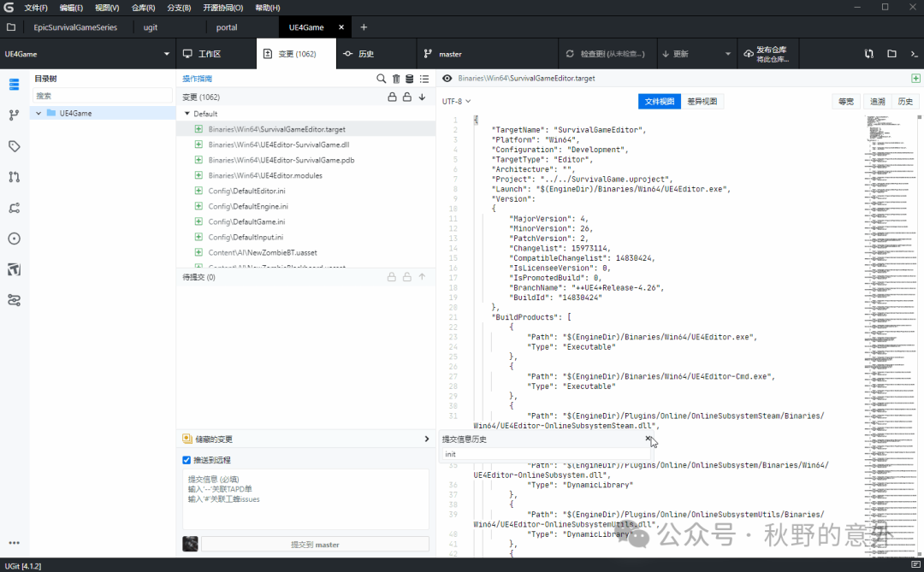924x572 pixels.
Task: Open the tags sidebar icon
Action: click(x=15, y=146)
